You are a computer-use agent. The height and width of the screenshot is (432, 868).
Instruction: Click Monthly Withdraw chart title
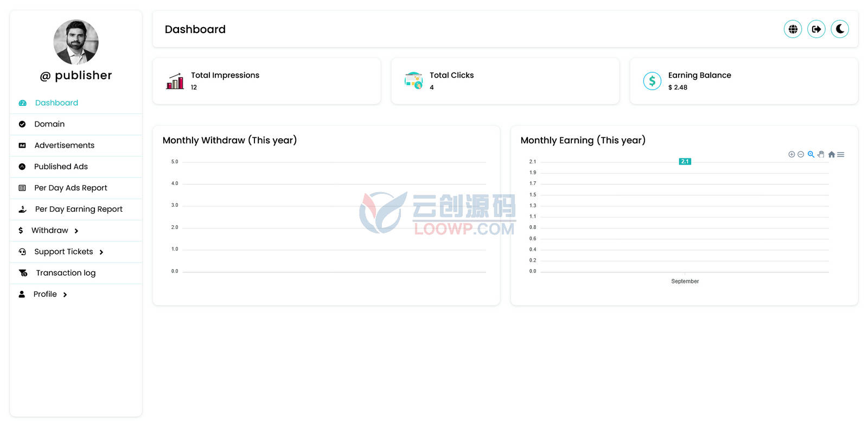point(229,140)
